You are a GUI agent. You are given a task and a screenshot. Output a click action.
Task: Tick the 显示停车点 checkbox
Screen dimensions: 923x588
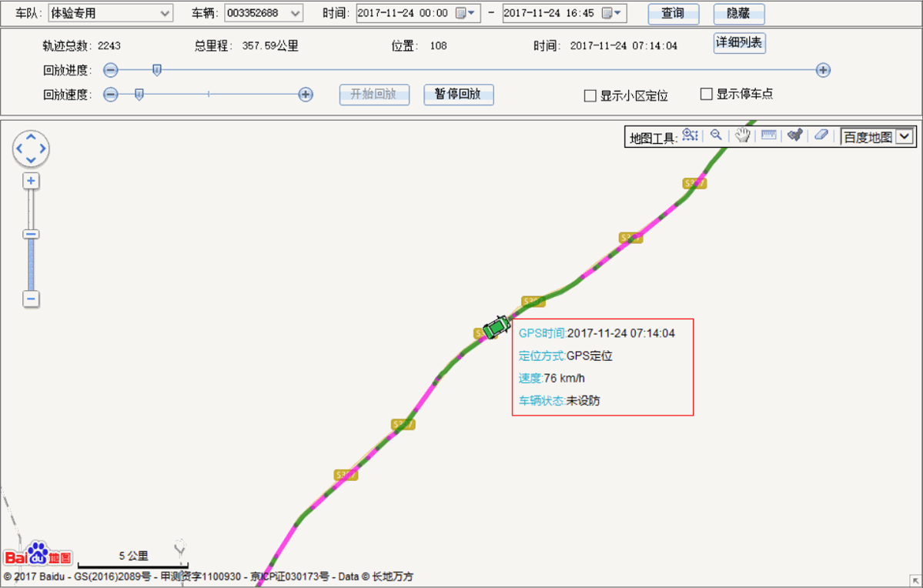(x=706, y=94)
